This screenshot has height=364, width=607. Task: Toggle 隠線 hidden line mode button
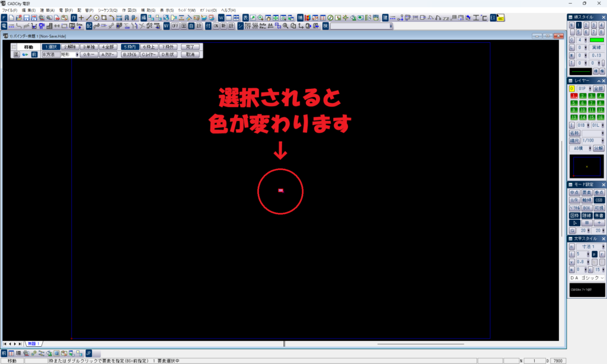tap(586, 216)
